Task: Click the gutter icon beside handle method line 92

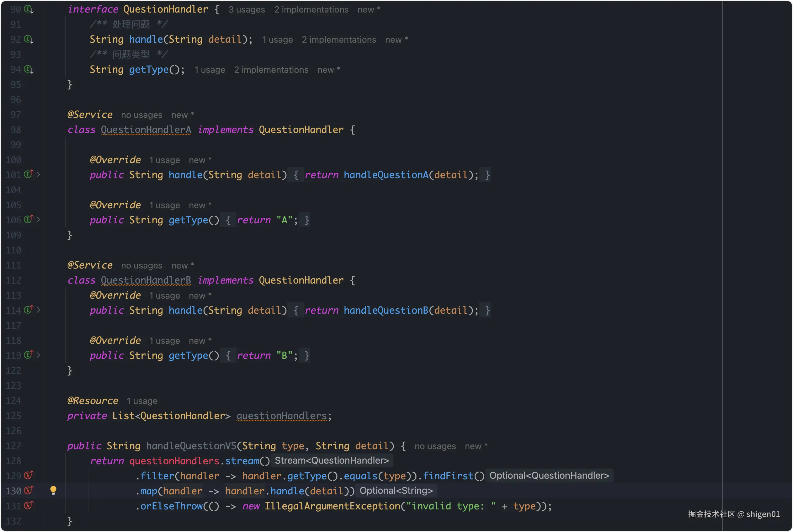Action: [x=29, y=39]
